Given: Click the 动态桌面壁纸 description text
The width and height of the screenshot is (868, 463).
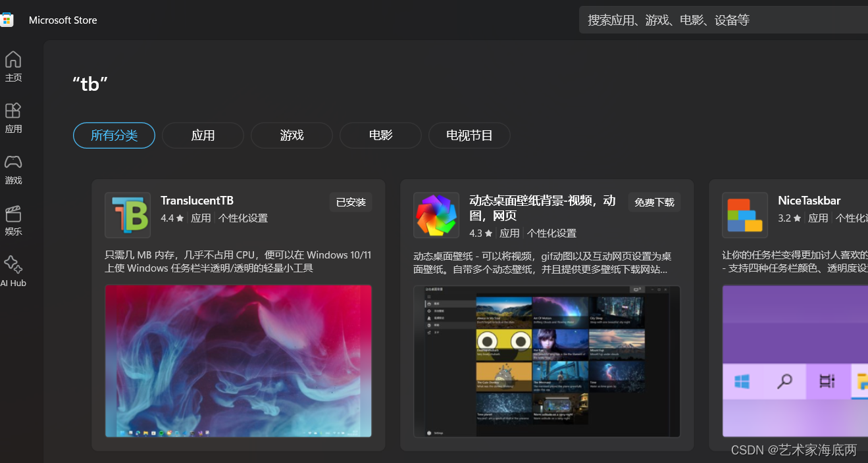Looking at the screenshot, I should pyautogui.click(x=543, y=262).
